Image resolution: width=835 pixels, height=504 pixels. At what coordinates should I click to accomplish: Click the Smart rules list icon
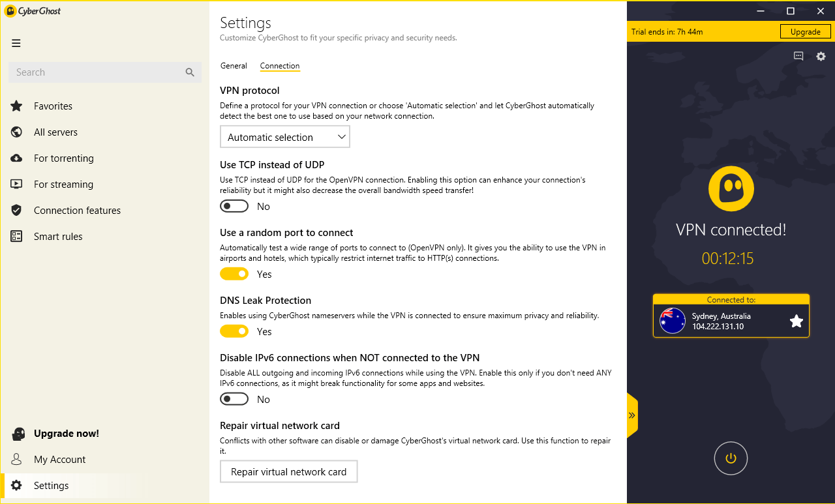pos(17,237)
